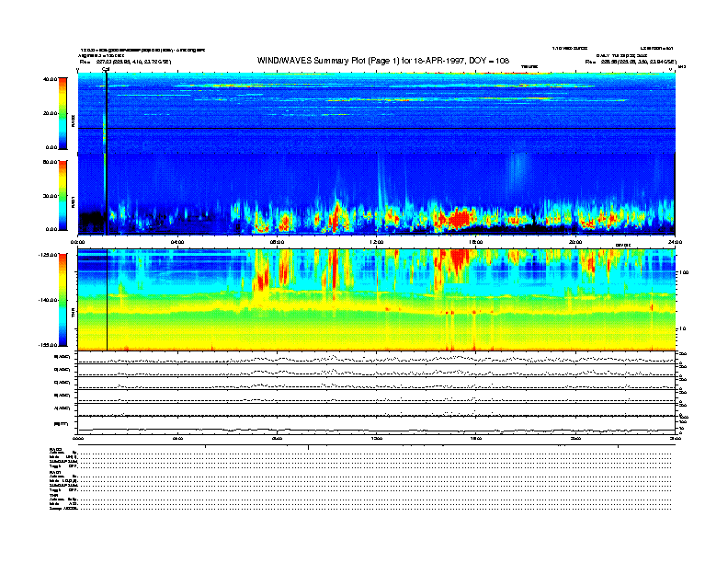728x563 pixels.
Task: Select the 24:00 tick label below RAD1 panel
Action: (x=674, y=242)
